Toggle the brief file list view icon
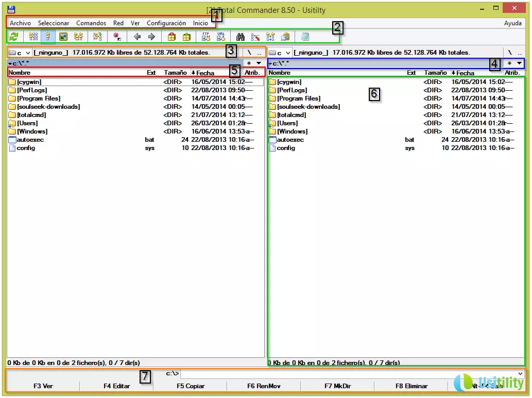The width and height of the screenshot is (532, 398). click(x=33, y=37)
